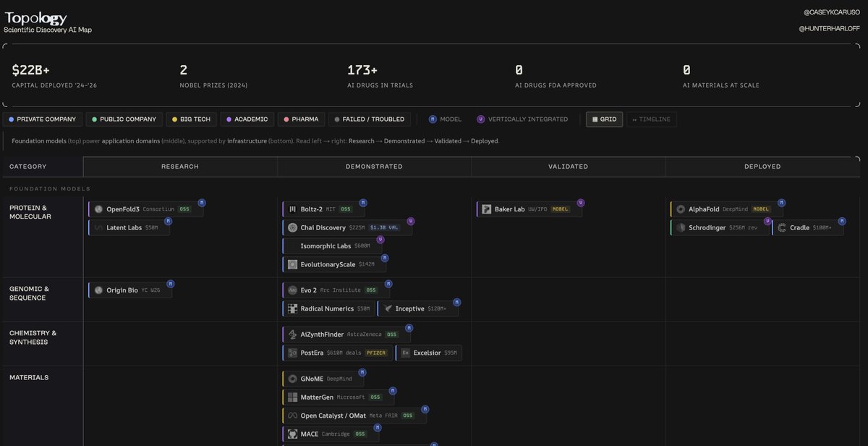Toggle the Pharma filter
The image size is (868, 446).
(301, 119)
